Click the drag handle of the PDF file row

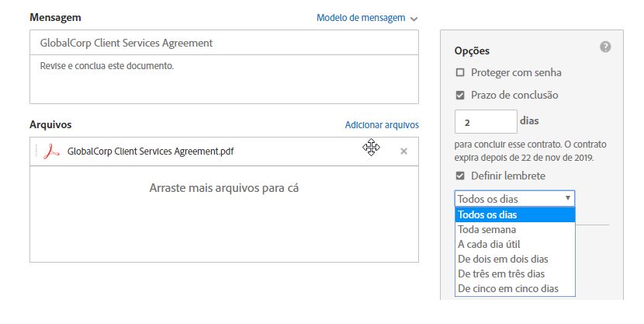[36, 152]
